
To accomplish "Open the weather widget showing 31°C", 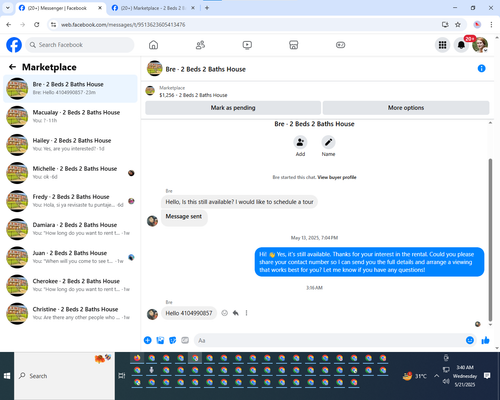I will [x=415, y=376].
